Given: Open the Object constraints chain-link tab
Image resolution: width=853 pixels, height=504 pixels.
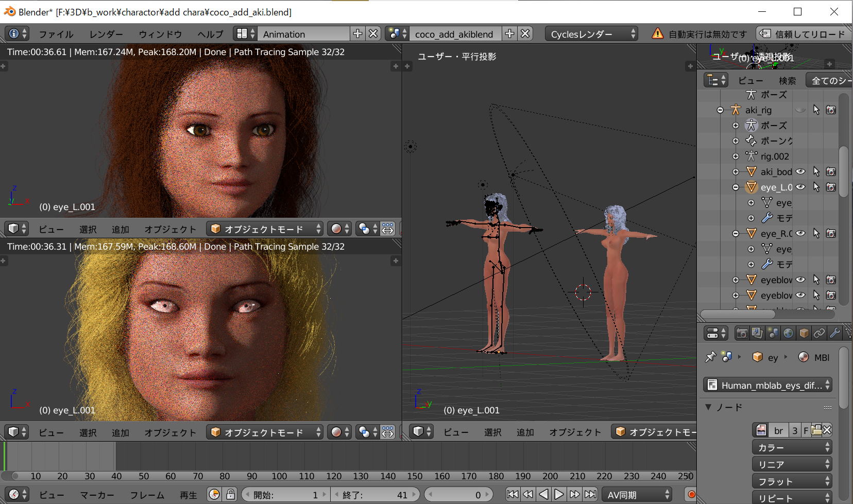Looking at the screenshot, I should coord(819,333).
